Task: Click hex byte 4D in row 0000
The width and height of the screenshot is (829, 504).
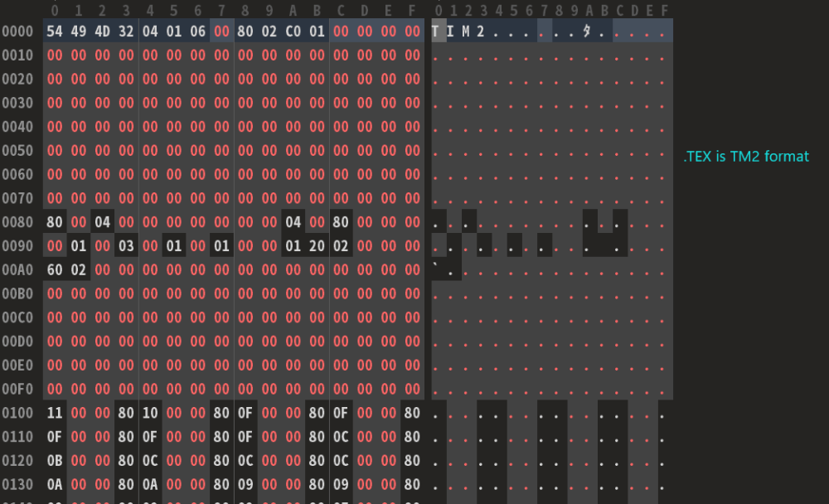Action: coord(102,31)
